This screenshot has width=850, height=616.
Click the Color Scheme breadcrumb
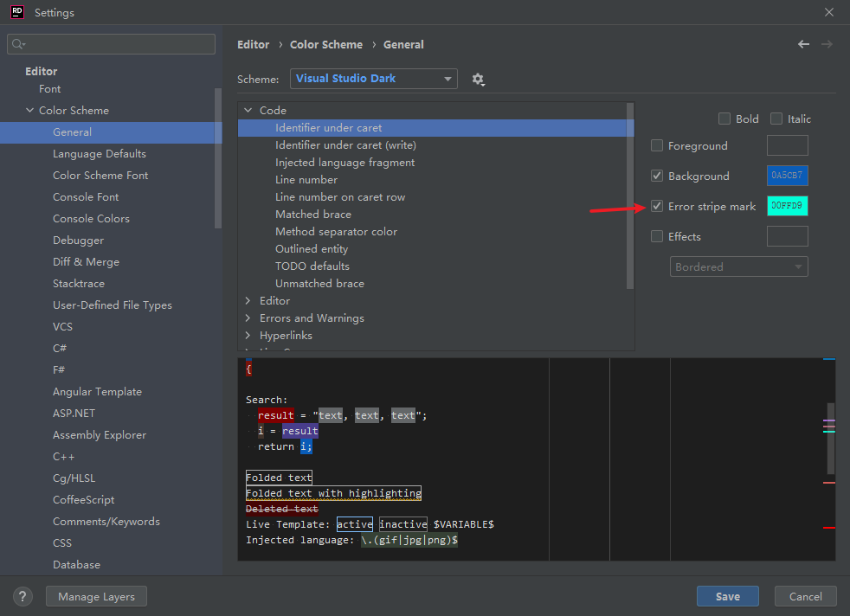pyautogui.click(x=326, y=44)
